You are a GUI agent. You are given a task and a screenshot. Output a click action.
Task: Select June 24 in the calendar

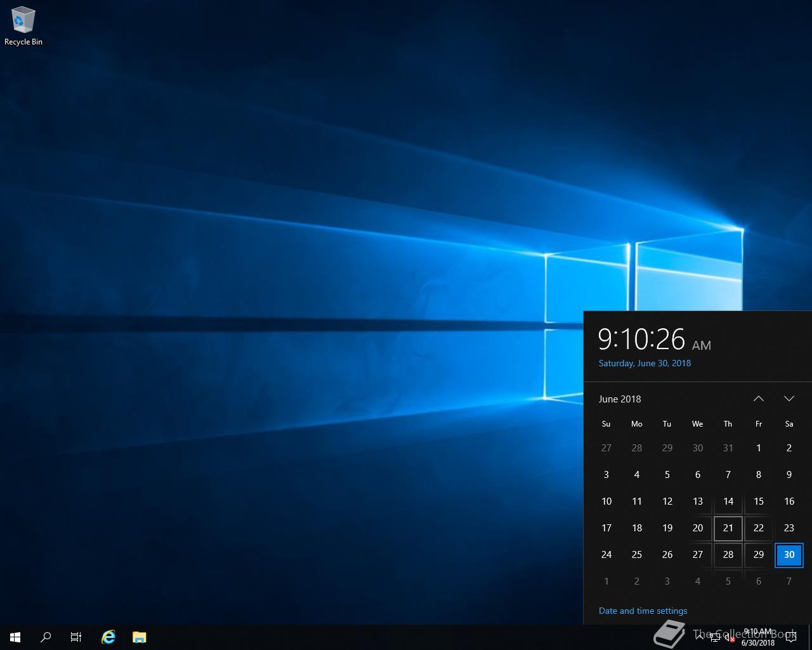[606, 555]
